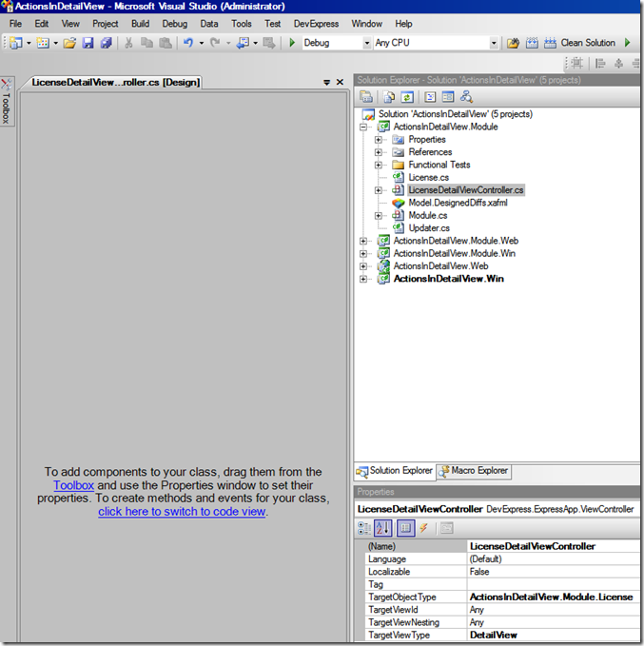Open the Build menu
Viewport: 644px width, 646px height.
pyautogui.click(x=141, y=24)
